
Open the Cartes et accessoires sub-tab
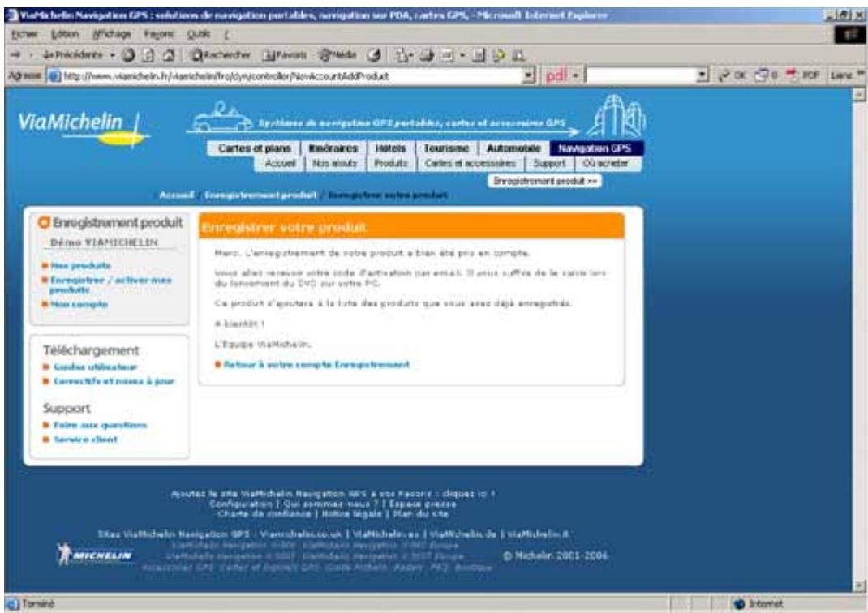point(470,164)
